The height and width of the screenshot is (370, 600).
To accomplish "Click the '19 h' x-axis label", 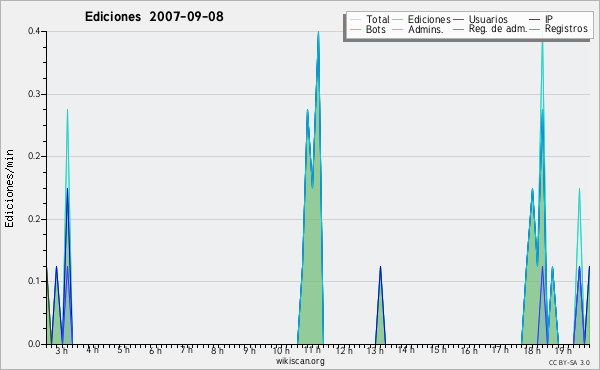I will 563,350.
